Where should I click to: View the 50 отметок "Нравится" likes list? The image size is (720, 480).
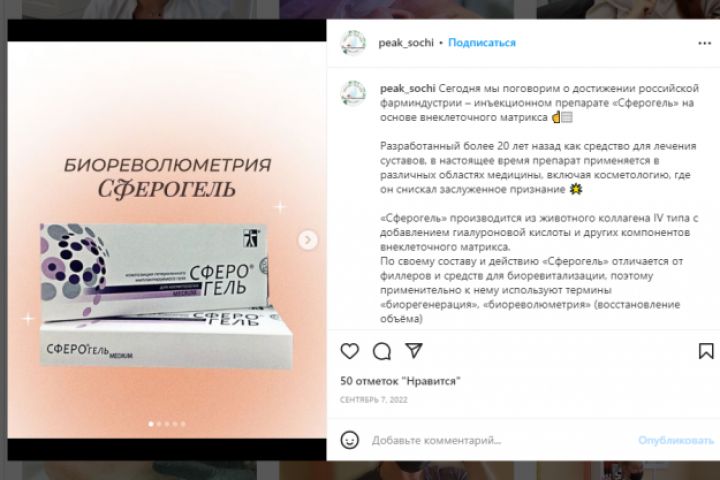400,381
